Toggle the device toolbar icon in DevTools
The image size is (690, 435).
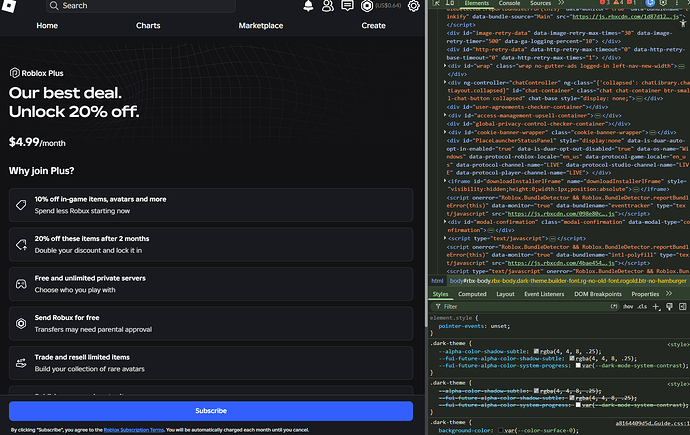[x=450, y=3]
